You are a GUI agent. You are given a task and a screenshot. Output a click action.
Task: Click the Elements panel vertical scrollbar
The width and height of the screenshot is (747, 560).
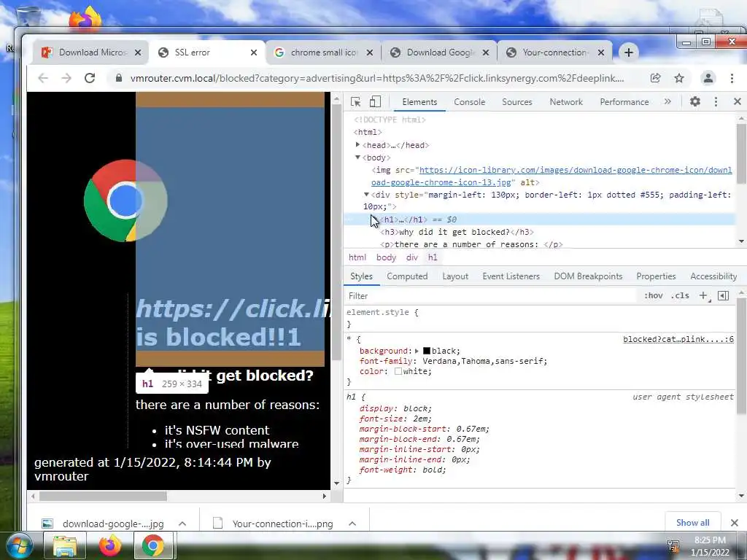(741, 153)
